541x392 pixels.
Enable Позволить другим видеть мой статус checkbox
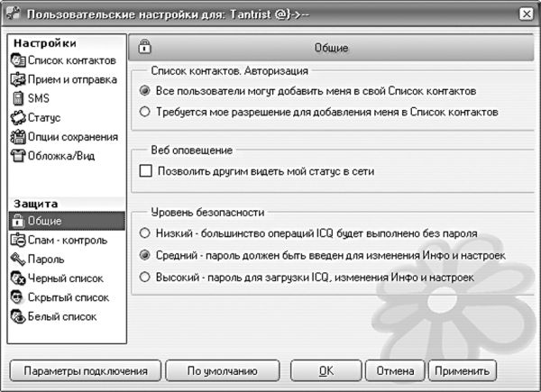pos(145,171)
